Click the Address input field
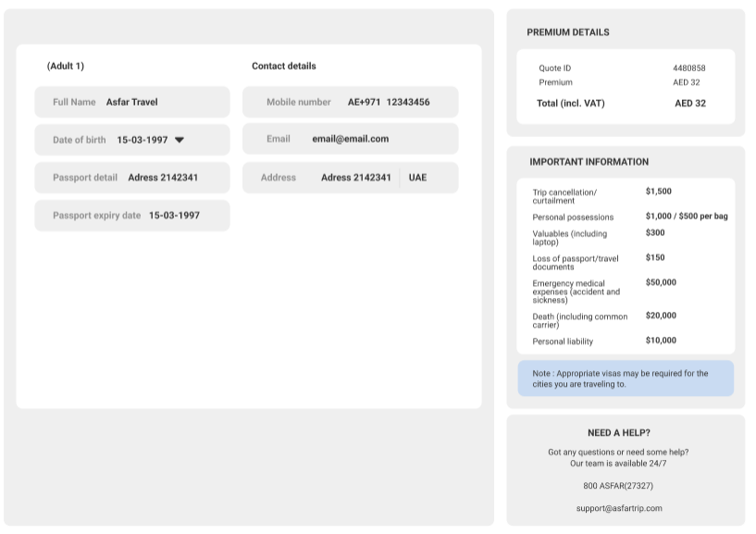Screen dimensions: 756x534 tap(321, 178)
